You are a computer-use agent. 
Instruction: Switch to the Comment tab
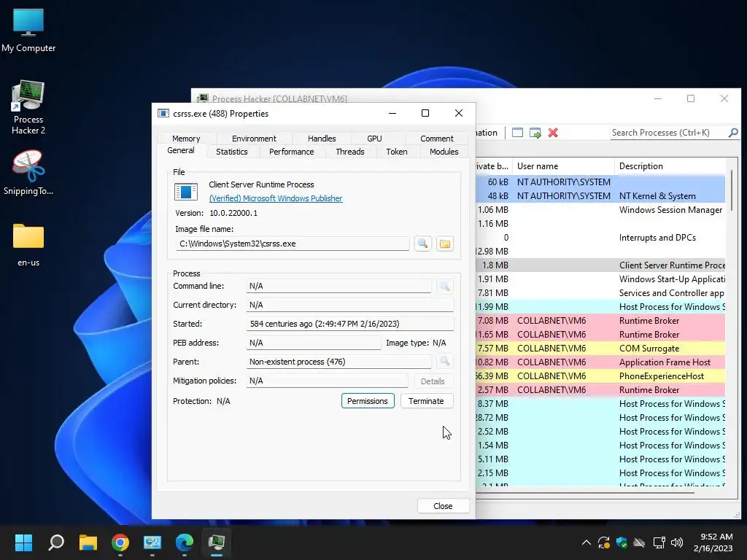(x=437, y=139)
